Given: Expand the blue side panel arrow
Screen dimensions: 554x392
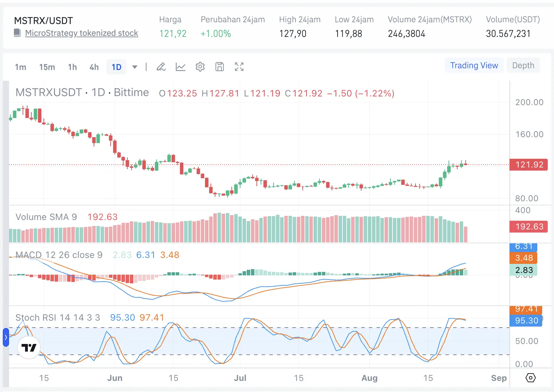Looking at the screenshot, I should tap(6, 337).
